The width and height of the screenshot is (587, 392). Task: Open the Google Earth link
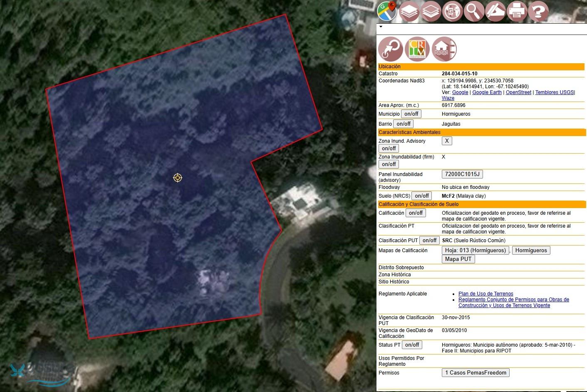tap(487, 92)
